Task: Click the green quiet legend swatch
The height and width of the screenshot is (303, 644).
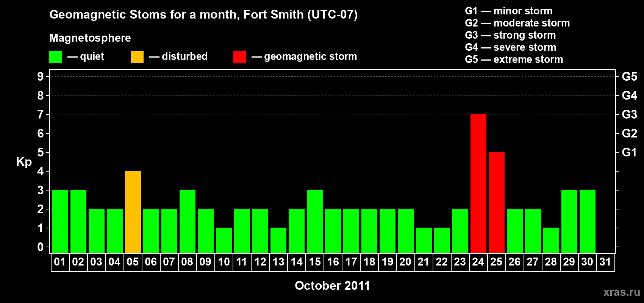Action: (55, 57)
